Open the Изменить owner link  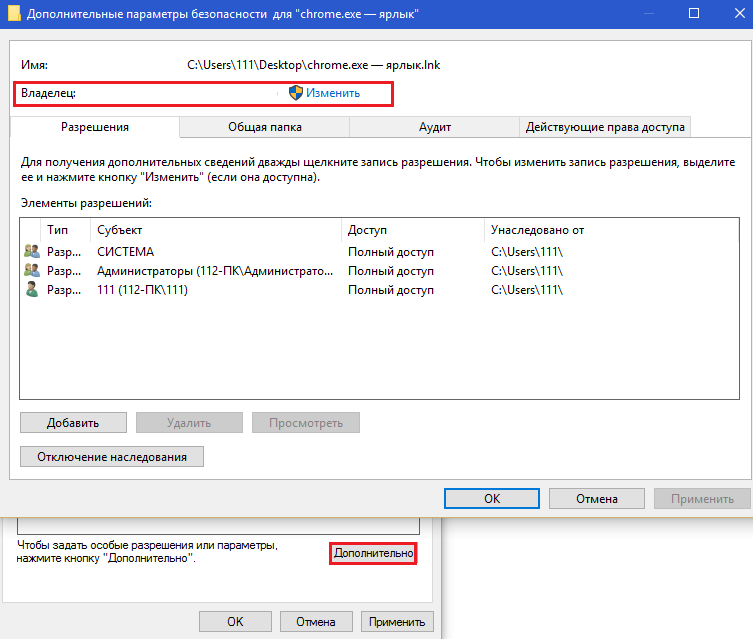tap(333, 93)
